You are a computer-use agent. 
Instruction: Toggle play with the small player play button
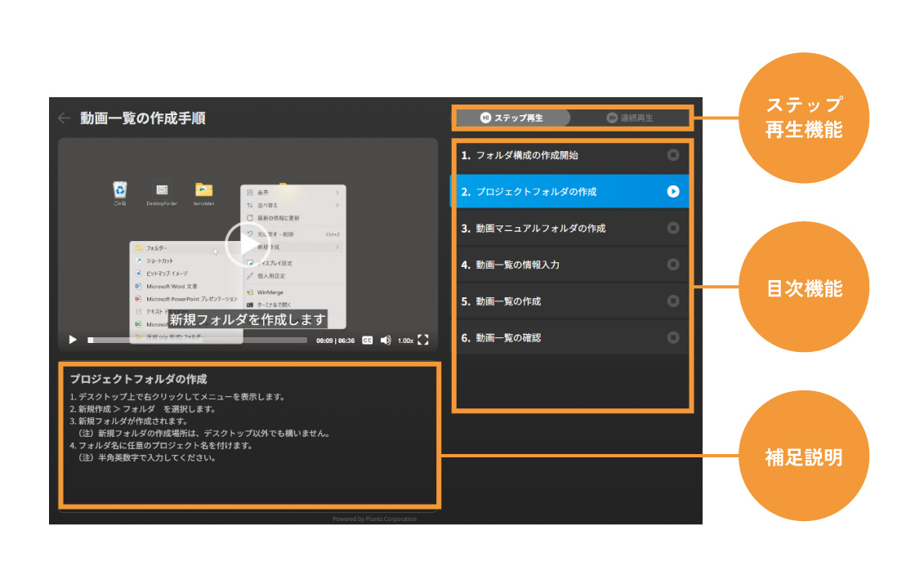[73, 339]
